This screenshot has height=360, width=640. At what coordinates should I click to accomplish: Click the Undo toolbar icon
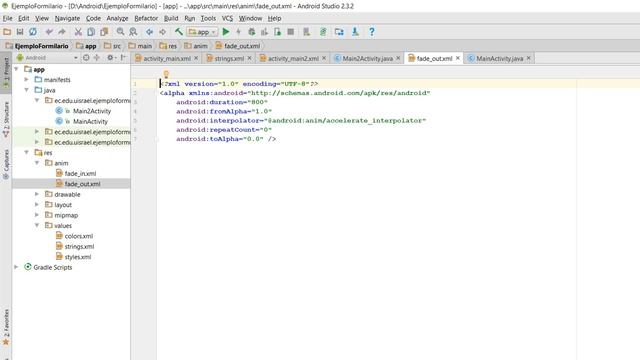tap(49, 32)
